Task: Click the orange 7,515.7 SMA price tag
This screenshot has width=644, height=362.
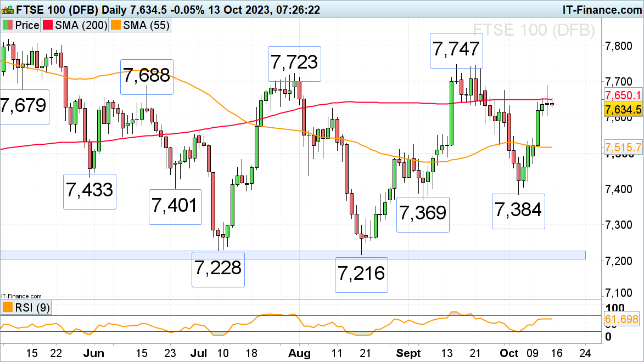Action: pos(623,148)
